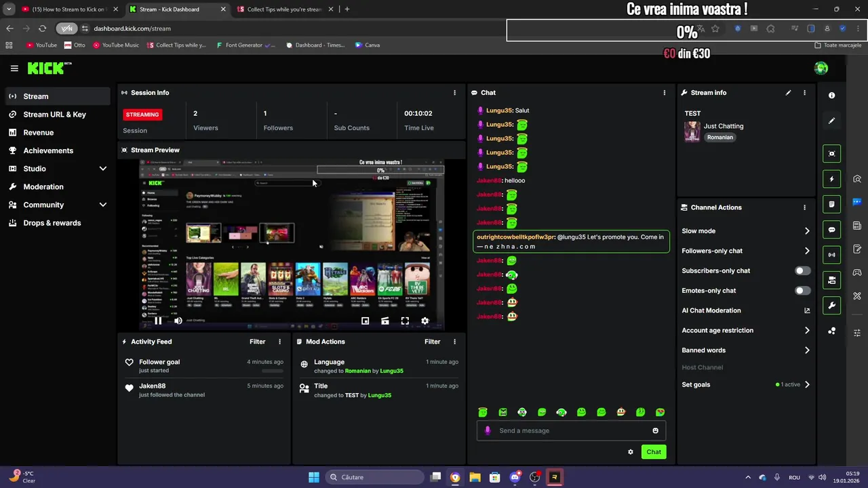This screenshot has width=868, height=488.
Task: Open Session Info three-dot menu
Action: pos(454,93)
